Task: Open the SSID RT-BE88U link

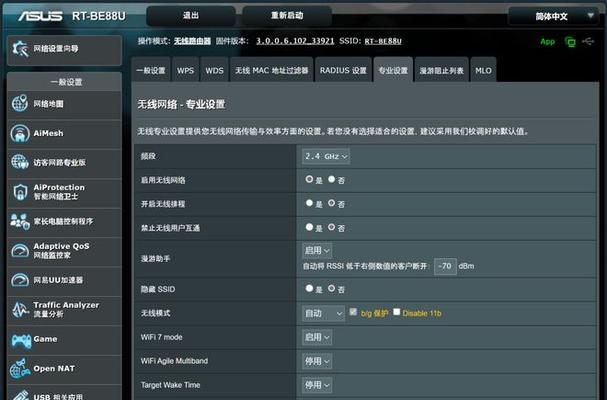Action: point(383,41)
